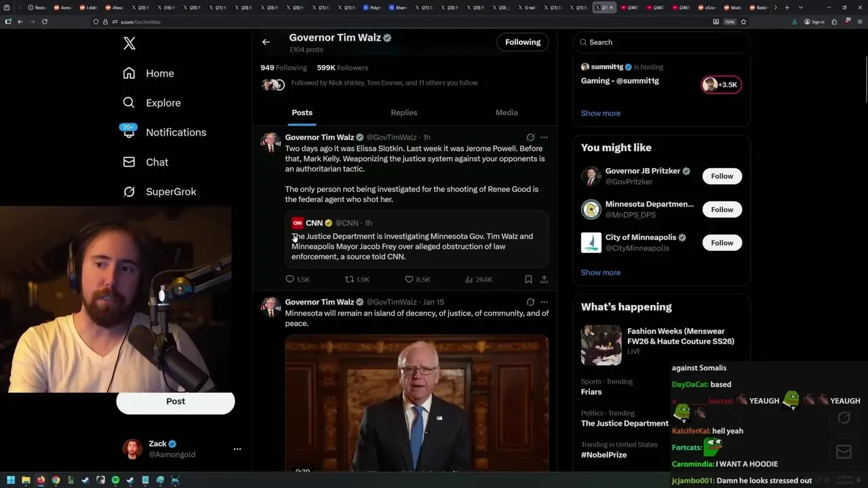Open more options on the 1h Walz post

point(544,138)
